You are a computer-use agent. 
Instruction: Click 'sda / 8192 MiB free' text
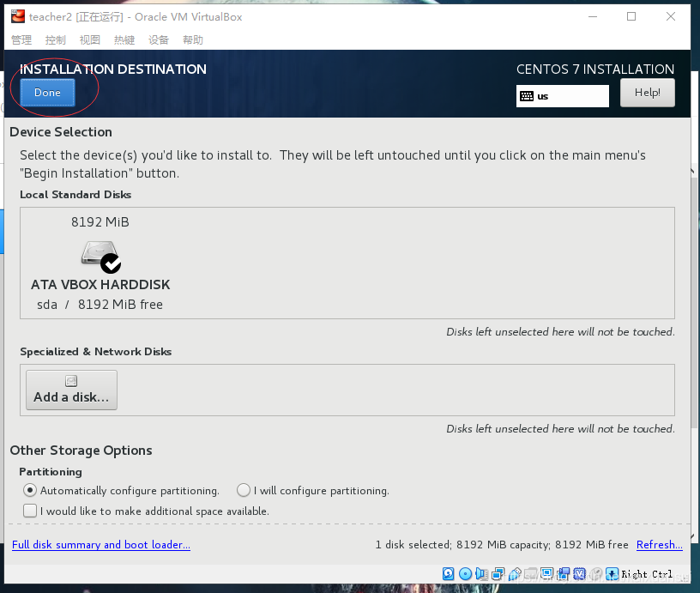pyautogui.click(x=100, y=305)
